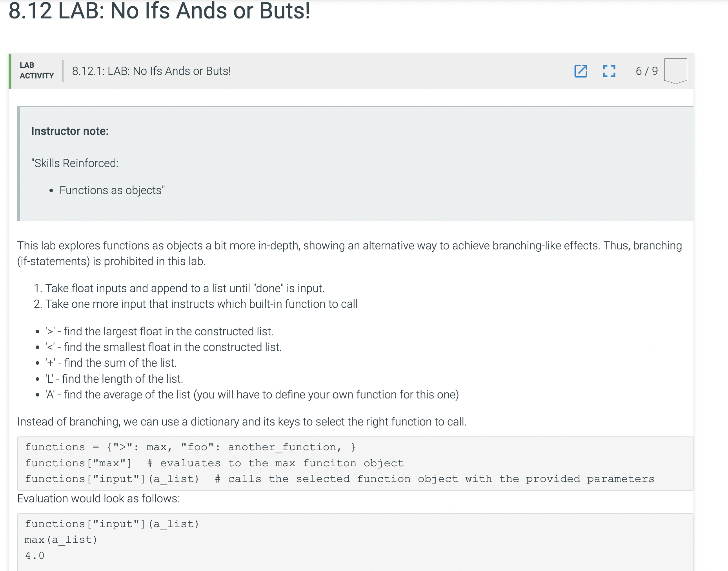Click the "Evaluation would look as follows:" text
Image resolution: width=728 pixels, height=571 pixels.
point(98,498)
